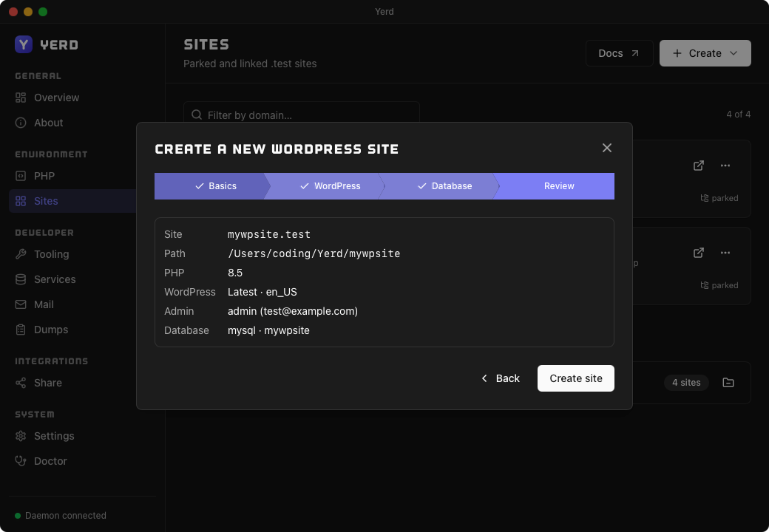Click the Back button
The width and height of the screenshot is (769, 532).
pyautogui.click(x=501, y=378)
